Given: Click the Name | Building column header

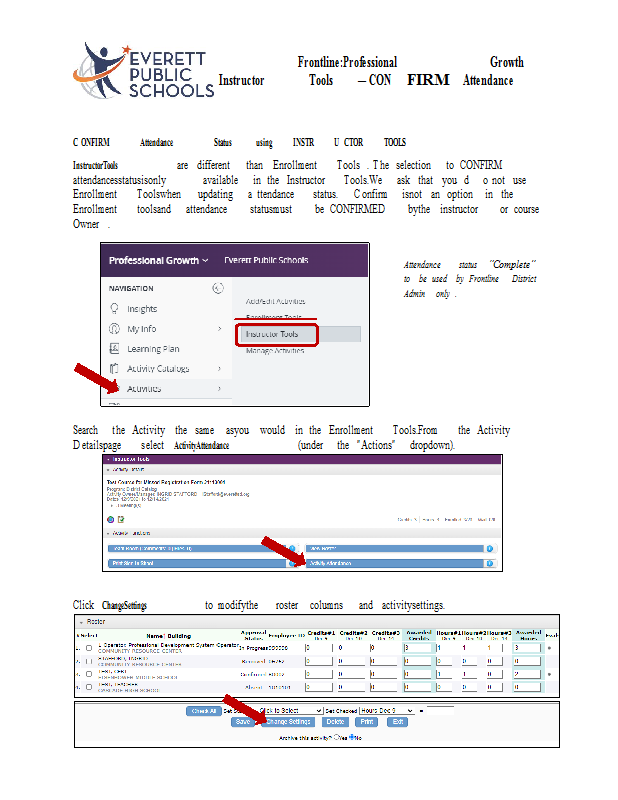Looking at the screenshot, I should [x=168, y=636].
